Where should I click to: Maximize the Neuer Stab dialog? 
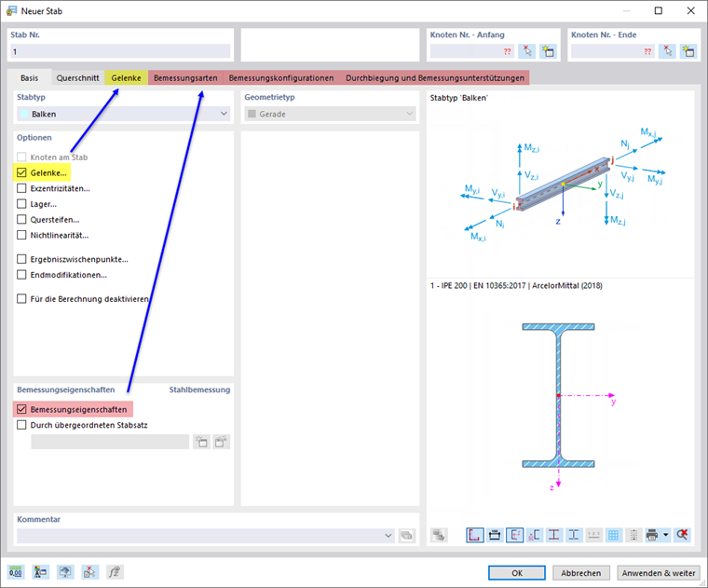659,10
